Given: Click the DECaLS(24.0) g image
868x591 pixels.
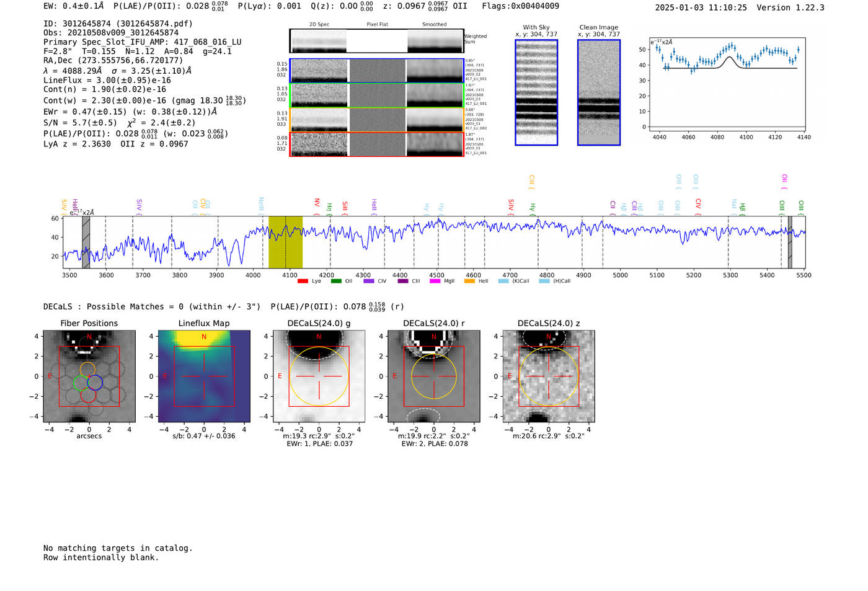Looking at the screenshot, I should [319, 376].
